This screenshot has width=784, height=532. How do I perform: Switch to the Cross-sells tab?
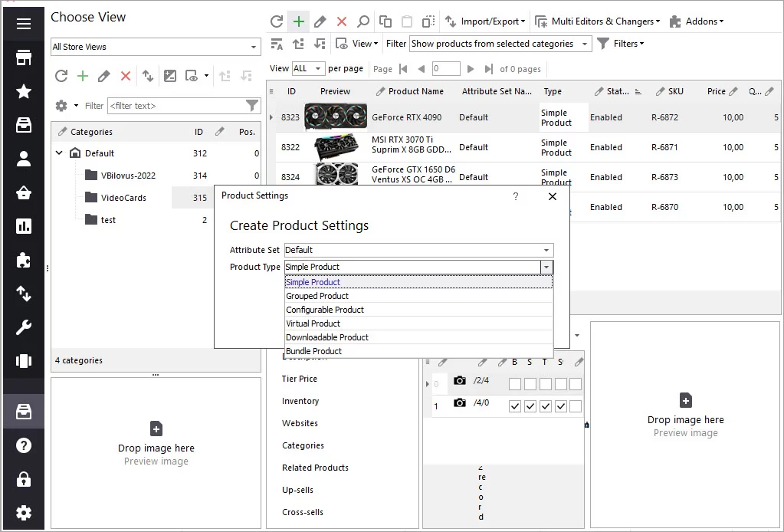pos(303,512)
